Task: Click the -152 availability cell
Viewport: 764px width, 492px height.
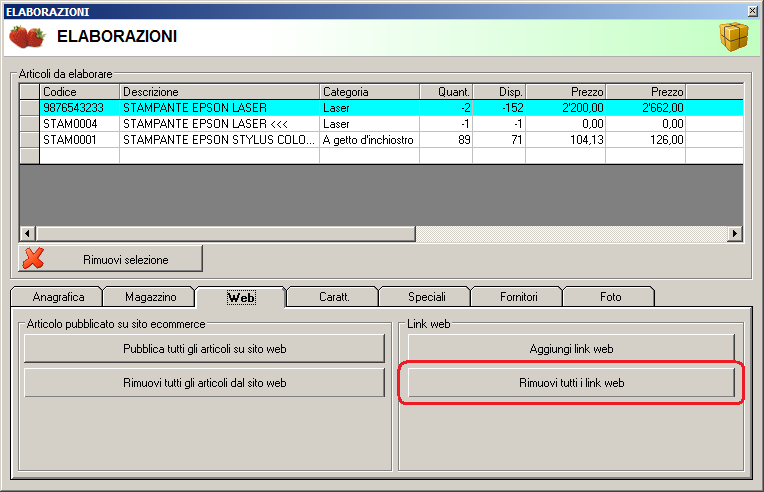Action: [499, 108]
